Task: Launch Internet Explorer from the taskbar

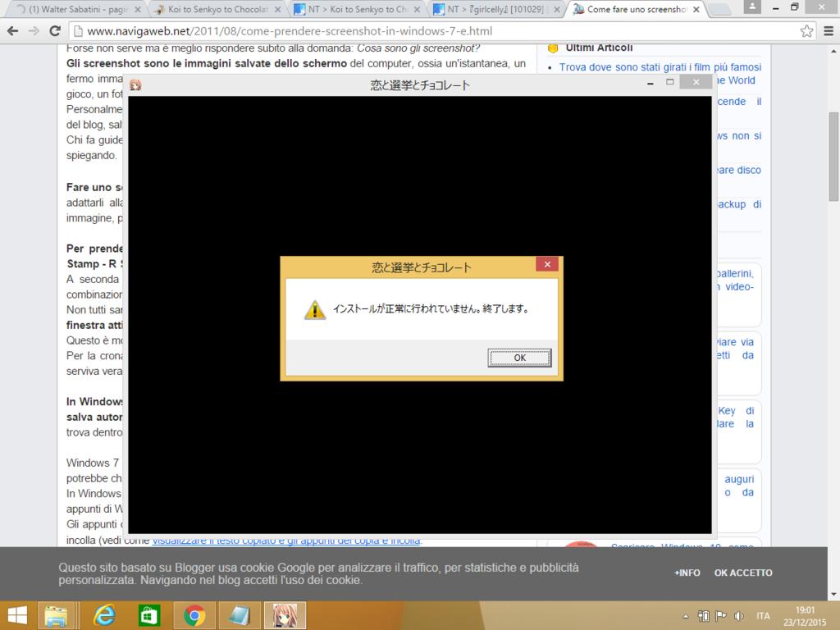Action: click(x=104, y=615)
